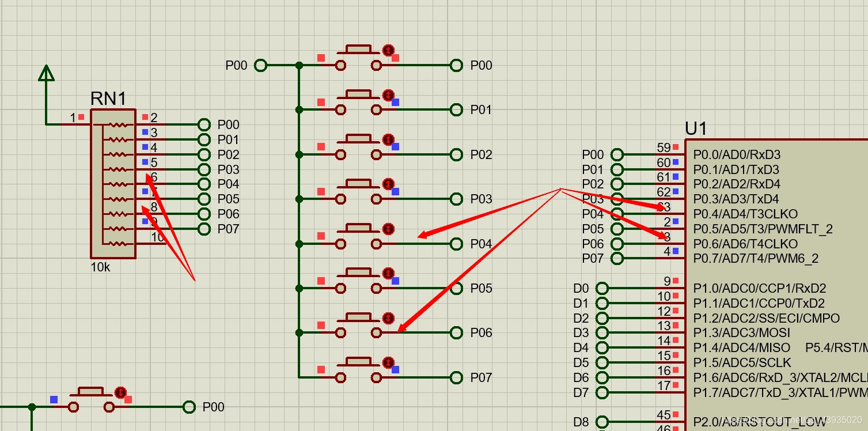Select the 10k value label under RN1
This screenshot has height=431, width=868.
pyautogui.click(x=100, y=267)
